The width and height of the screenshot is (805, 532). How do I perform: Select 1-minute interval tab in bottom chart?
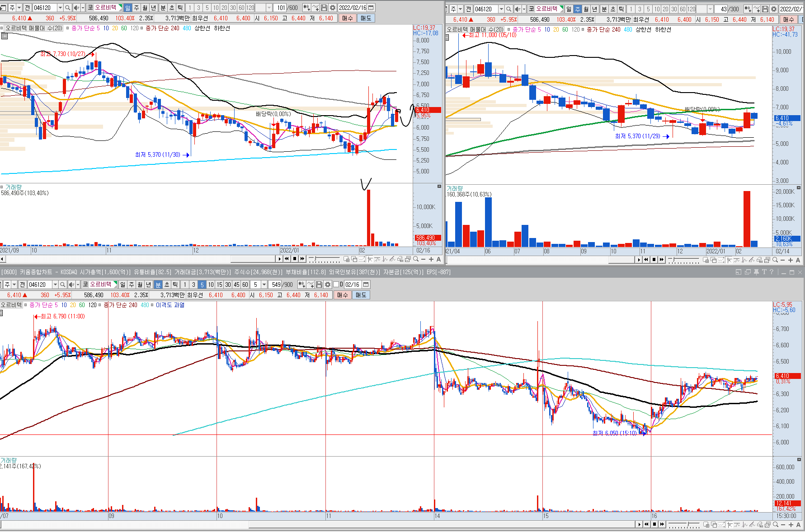click(x=184, y=285)
